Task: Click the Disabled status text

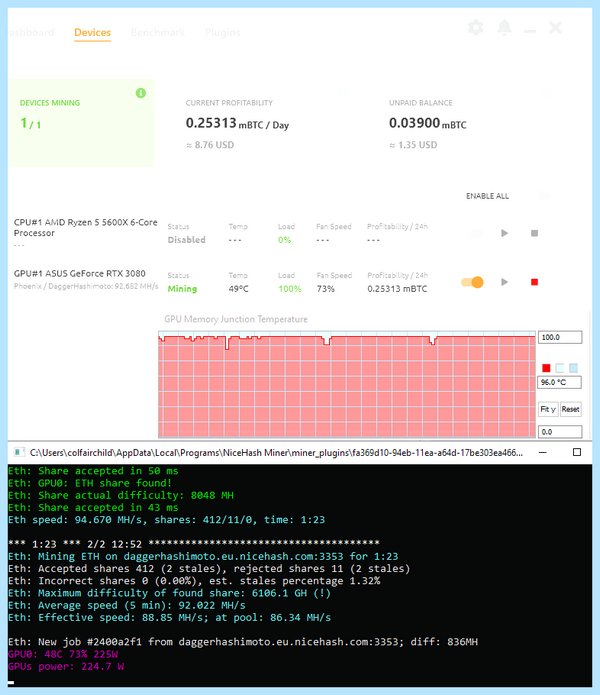Action: click(187, 240)
